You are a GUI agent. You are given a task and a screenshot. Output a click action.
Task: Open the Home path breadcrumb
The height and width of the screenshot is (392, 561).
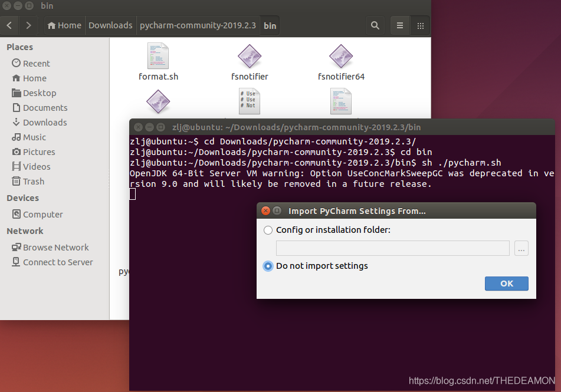pyautogui.click(x=64, y=25)
